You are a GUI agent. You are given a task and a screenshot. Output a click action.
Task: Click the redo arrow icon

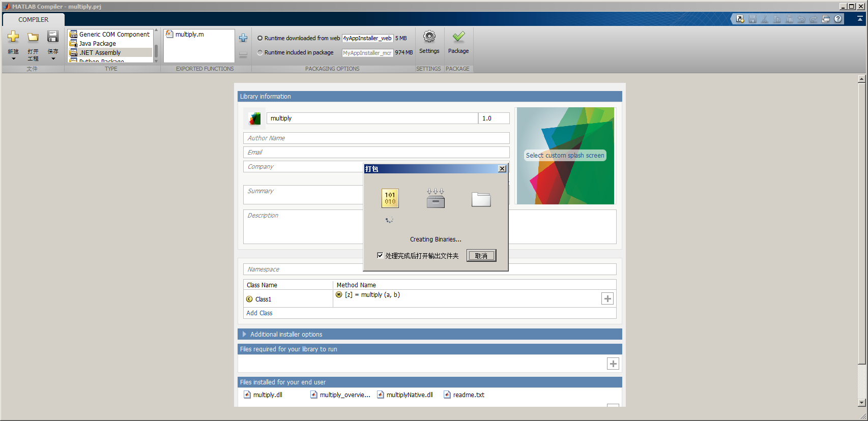(x=814, y=19)
